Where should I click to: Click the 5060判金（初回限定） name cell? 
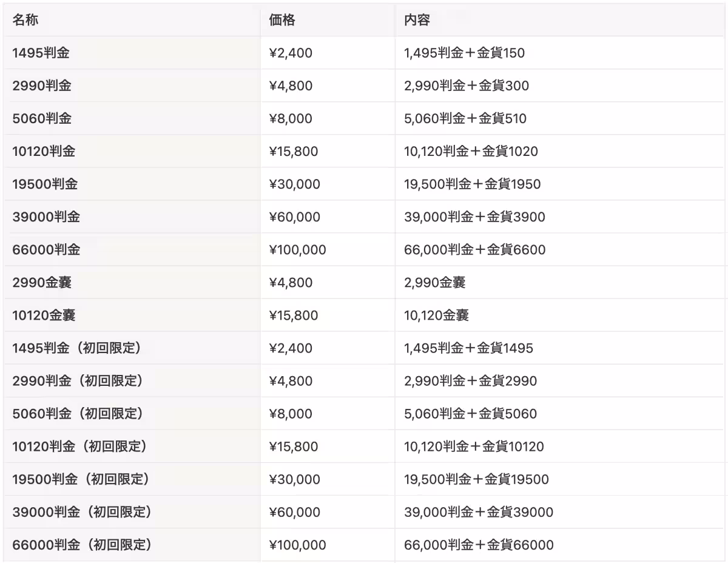tap(78, 414)
